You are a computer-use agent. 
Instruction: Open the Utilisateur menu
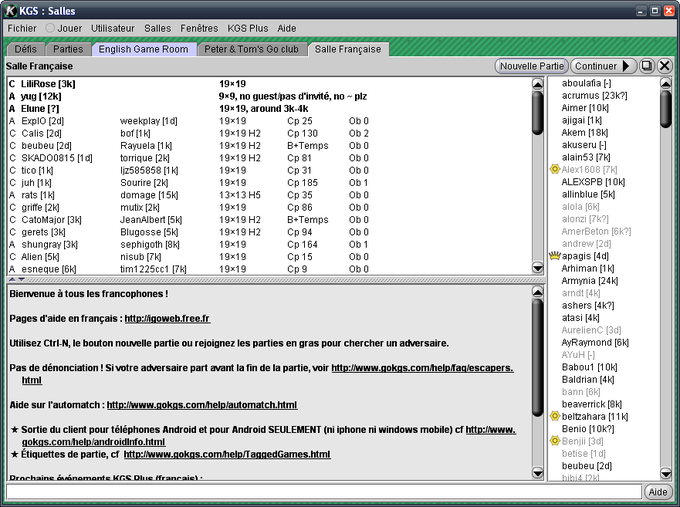pos(113,28)
